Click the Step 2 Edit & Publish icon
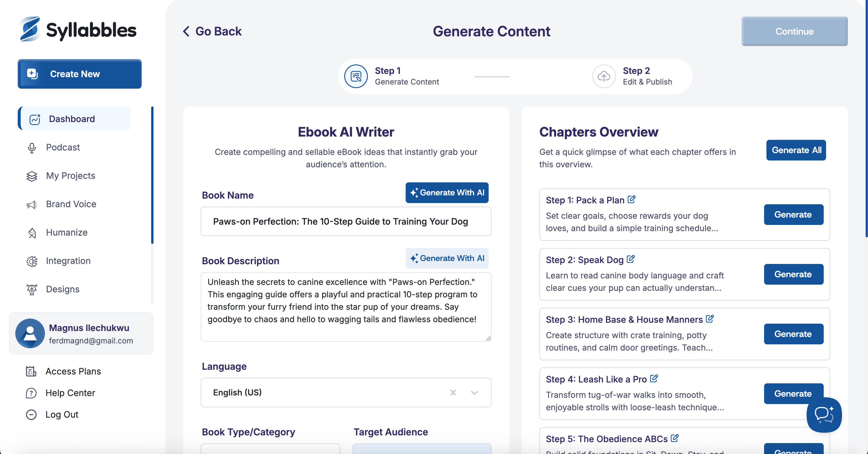Screen dimensions: 868x454 pos(603,76)
